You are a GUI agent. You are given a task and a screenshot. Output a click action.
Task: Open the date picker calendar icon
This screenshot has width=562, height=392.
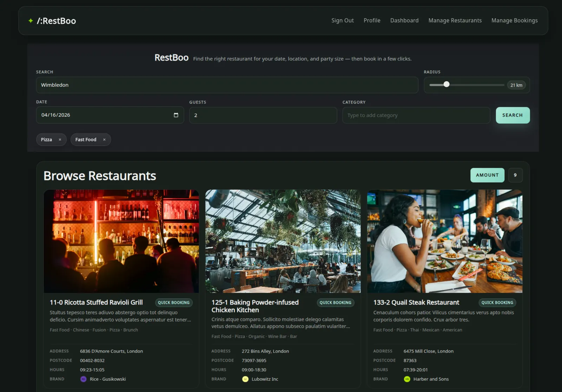tap(176, 115)
